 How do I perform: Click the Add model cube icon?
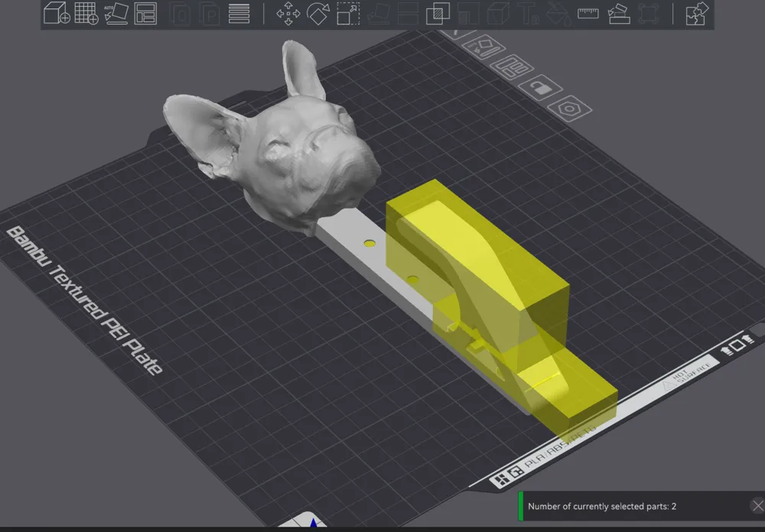pos(57,13)
